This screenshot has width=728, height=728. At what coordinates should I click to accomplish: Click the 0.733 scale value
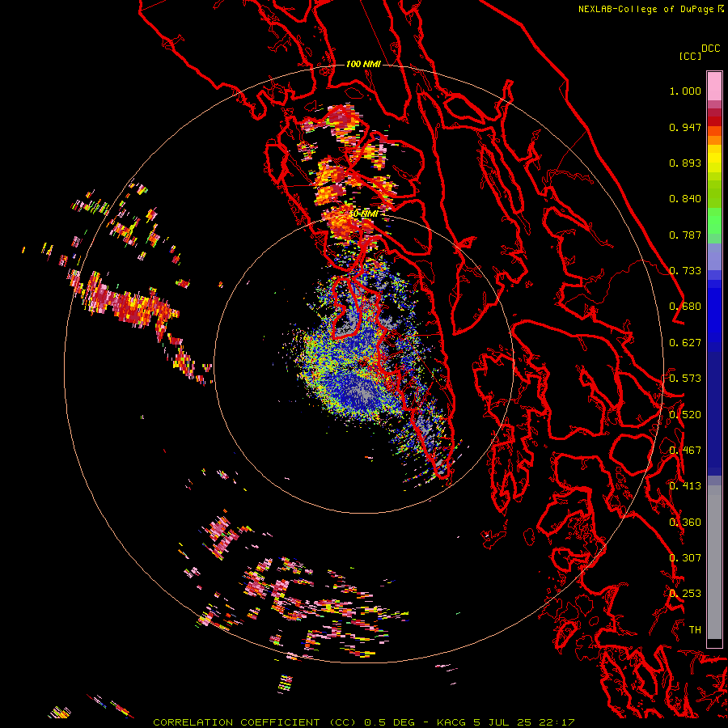685,271
